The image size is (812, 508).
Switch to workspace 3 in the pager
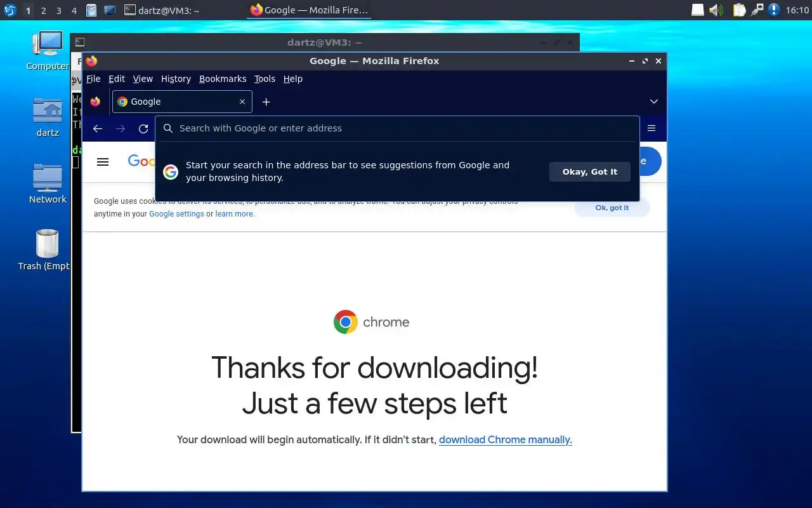(58, 11)
